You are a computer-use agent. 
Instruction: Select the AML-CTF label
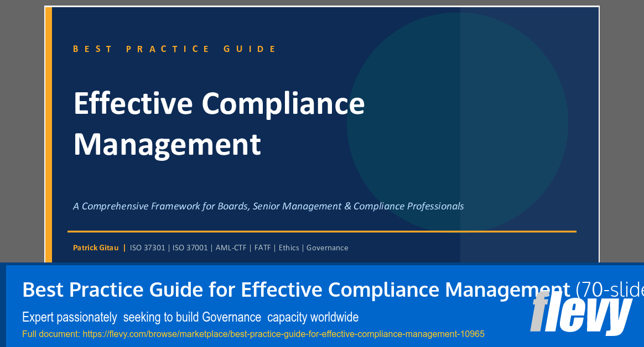230,248
